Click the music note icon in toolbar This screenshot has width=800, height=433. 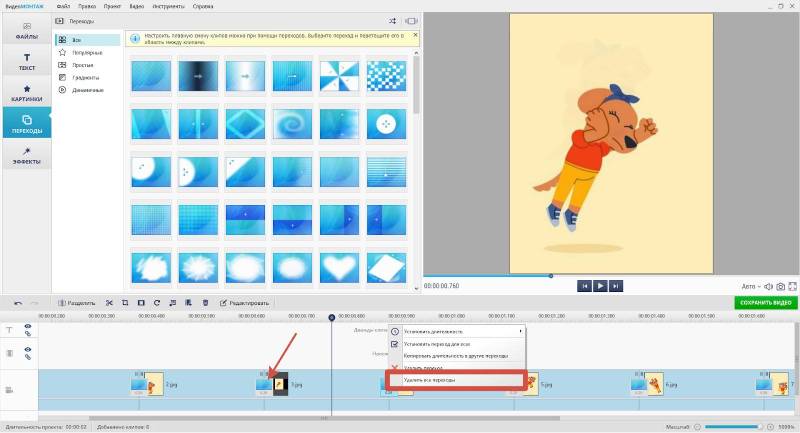[172, 303]
